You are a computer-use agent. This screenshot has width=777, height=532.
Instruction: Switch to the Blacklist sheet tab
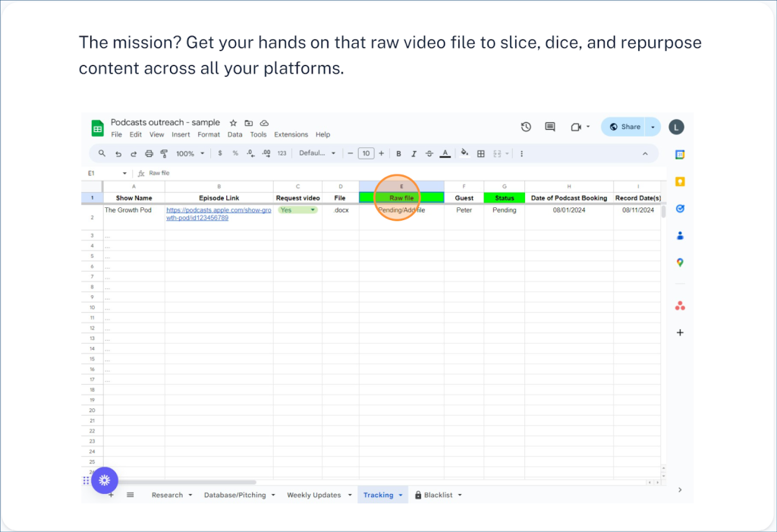click(x=439, y=495)
